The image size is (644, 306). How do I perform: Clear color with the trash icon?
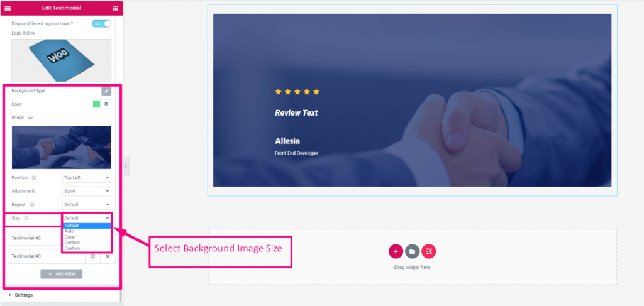(x=106, y=104)
